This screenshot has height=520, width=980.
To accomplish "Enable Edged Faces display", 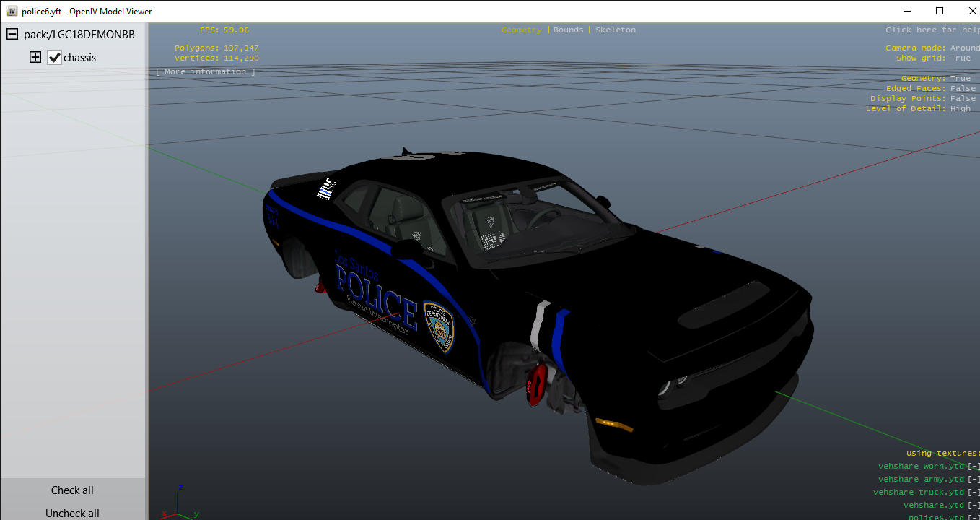I will [962, 89].
